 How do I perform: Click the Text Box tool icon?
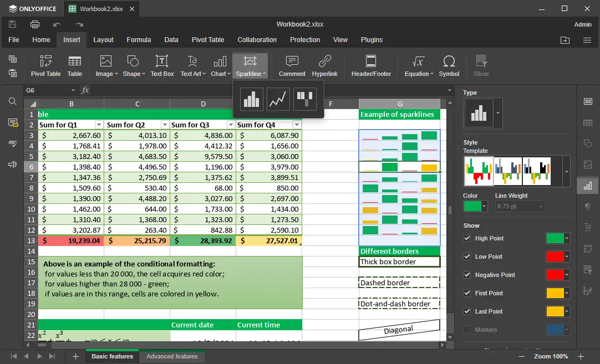point(162,65)
